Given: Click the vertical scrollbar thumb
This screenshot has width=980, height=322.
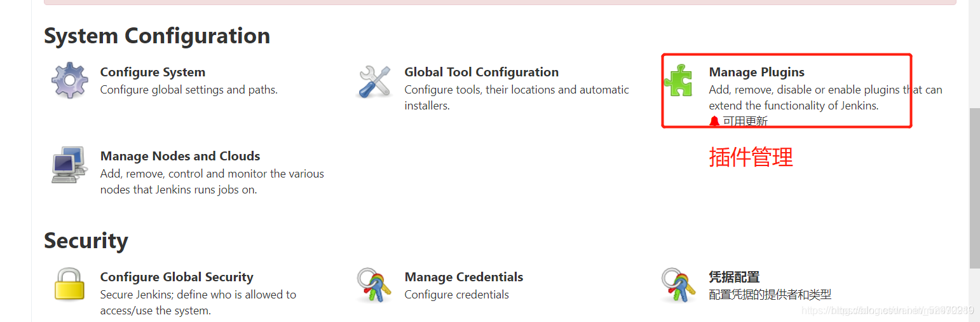Looking at the screenshot, I should click(x=974, y=188).
